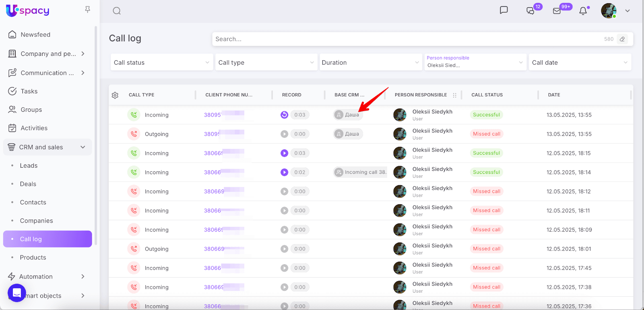The image size is (644, 310).
Task: Pin the sidebar with the pin icon
Action: pos(87,10)
